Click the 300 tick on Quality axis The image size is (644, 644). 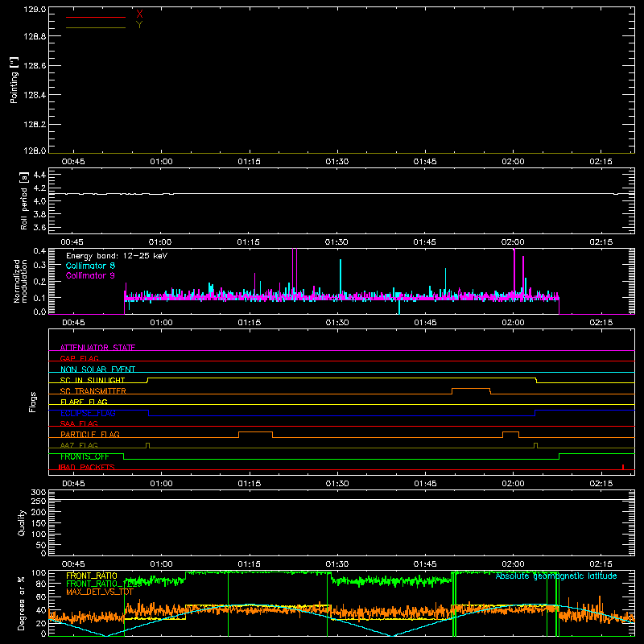coord(39,493)
